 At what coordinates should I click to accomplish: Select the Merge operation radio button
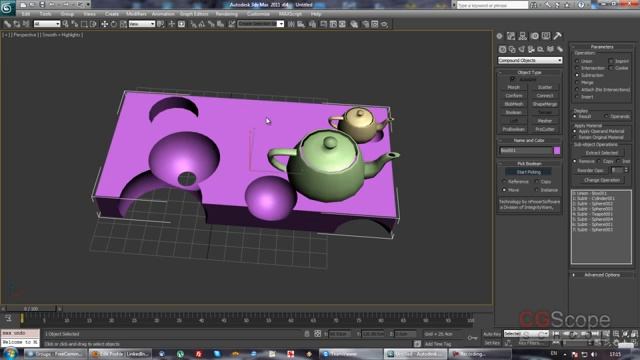(x=577, y=82)
